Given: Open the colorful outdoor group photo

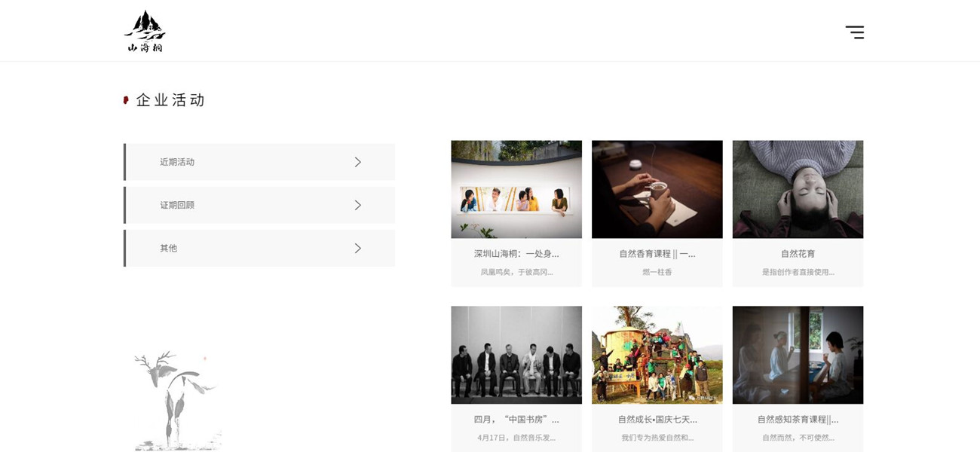Looking at the screenshot, I should [x=657, y=355].
